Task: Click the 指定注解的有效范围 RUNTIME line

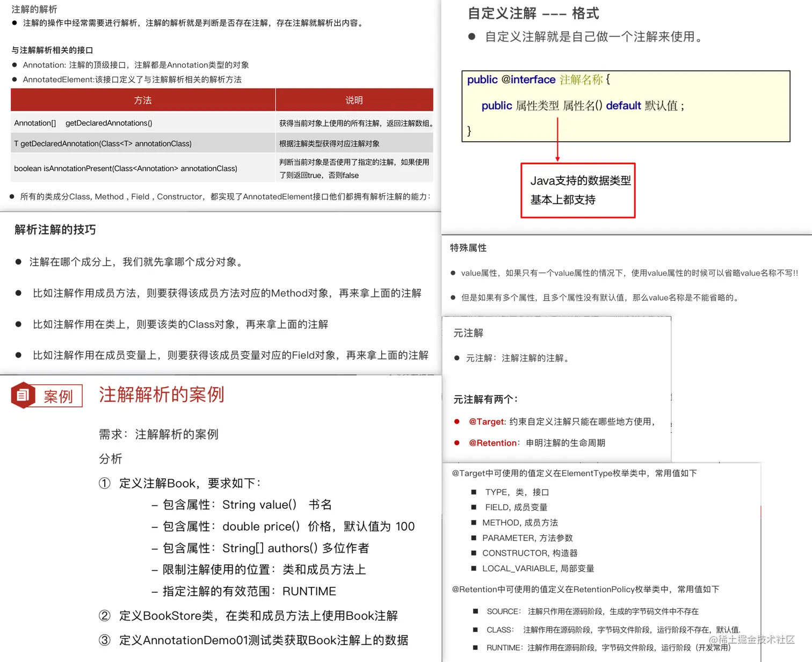Action: tap(243, 591)
